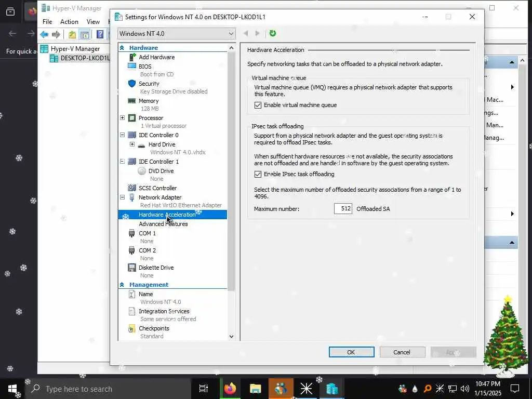Click the Add Hardware icon
532x399 pixels.
coord(132,57)
